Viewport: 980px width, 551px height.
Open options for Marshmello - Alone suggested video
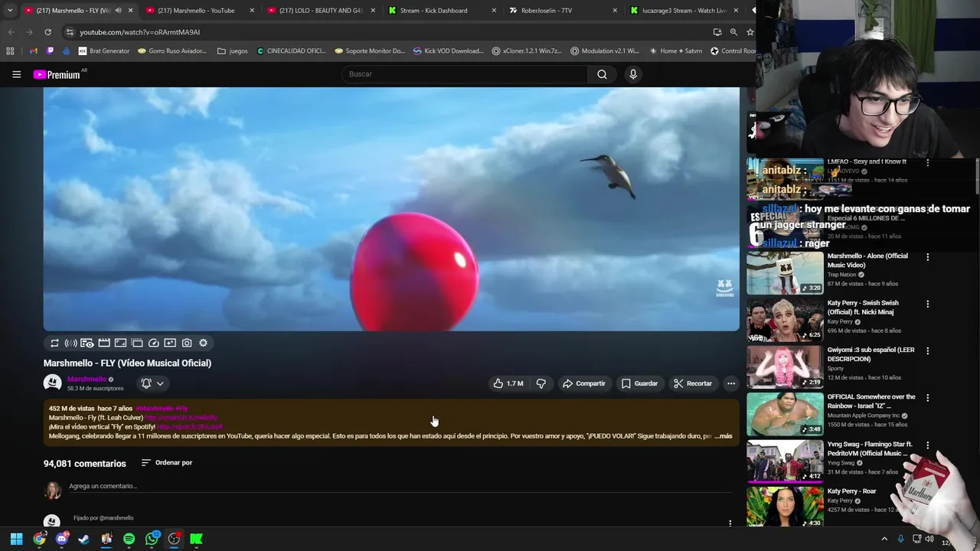click(x=927, y=257)
